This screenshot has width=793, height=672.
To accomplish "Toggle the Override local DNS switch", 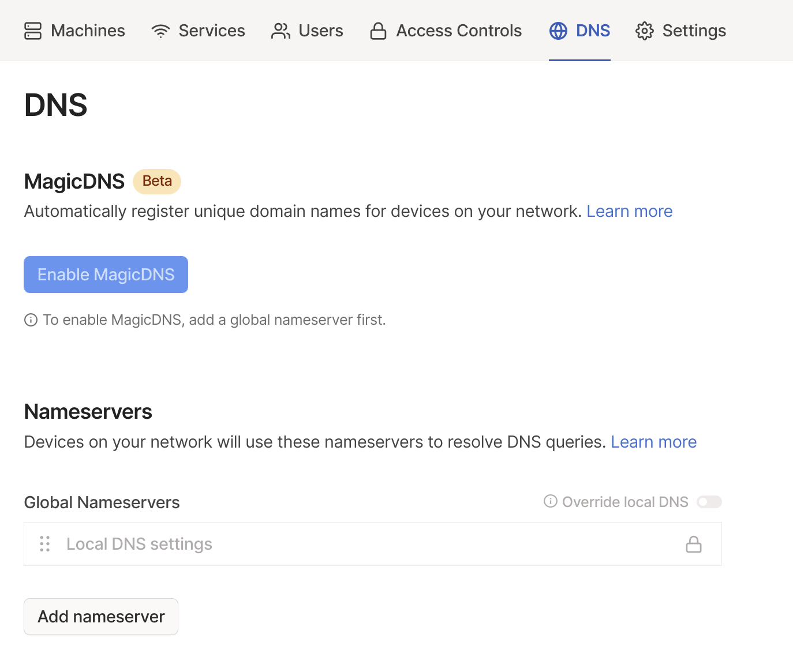I will tap(709, 502).
